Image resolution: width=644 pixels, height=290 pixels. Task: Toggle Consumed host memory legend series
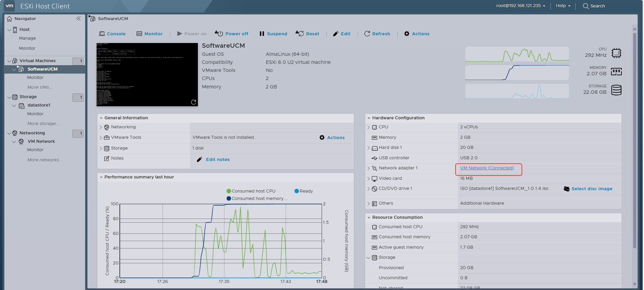point(257,198)
